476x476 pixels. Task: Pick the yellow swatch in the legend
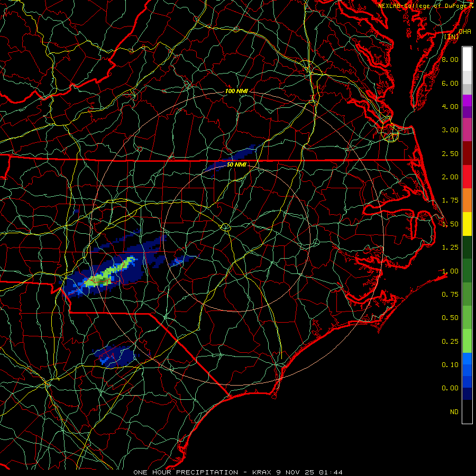(467, 224)
